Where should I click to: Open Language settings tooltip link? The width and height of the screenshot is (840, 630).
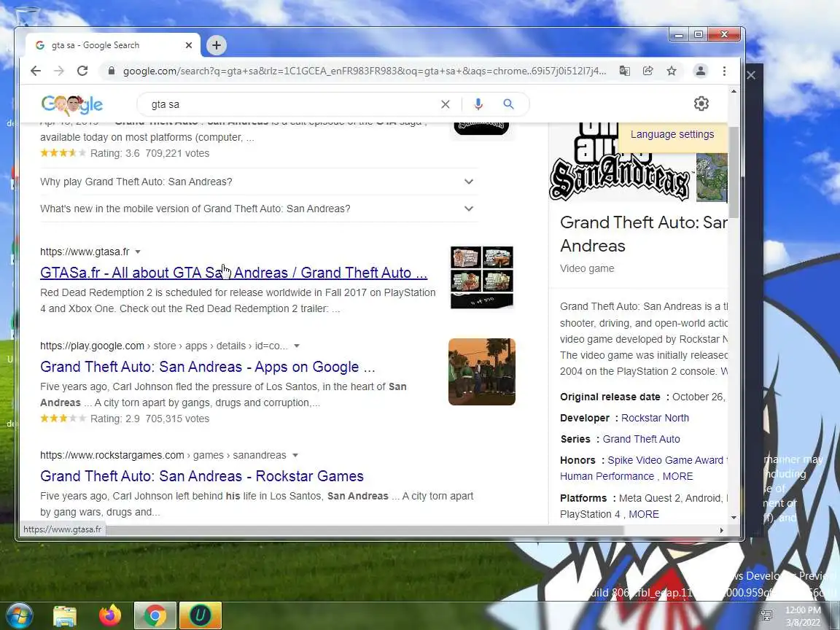point(672,134)
